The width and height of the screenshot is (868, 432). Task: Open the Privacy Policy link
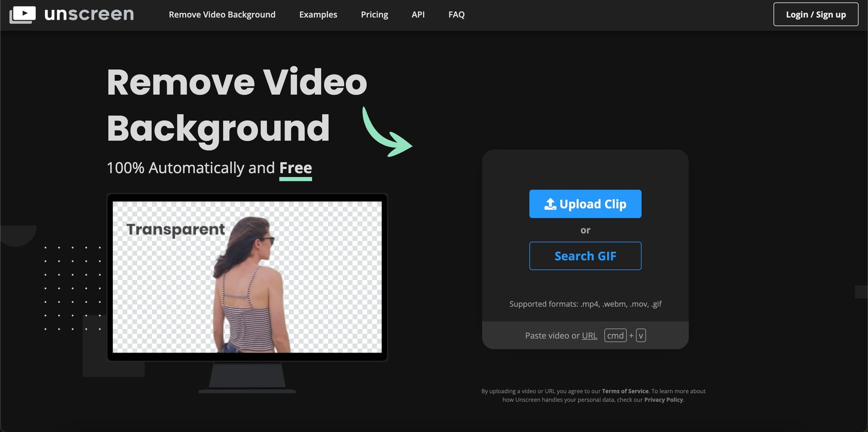(664, 400)
